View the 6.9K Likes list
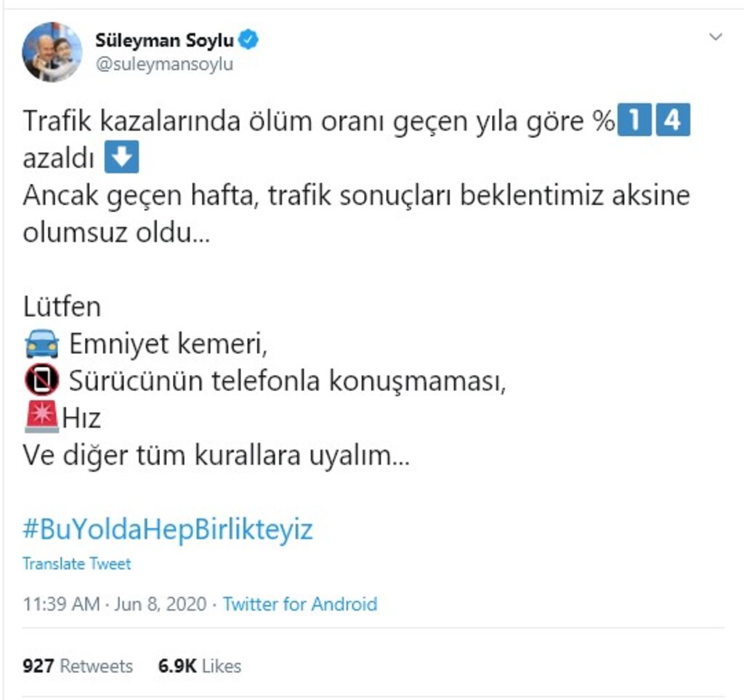744x700 pixels. point(200,666)
